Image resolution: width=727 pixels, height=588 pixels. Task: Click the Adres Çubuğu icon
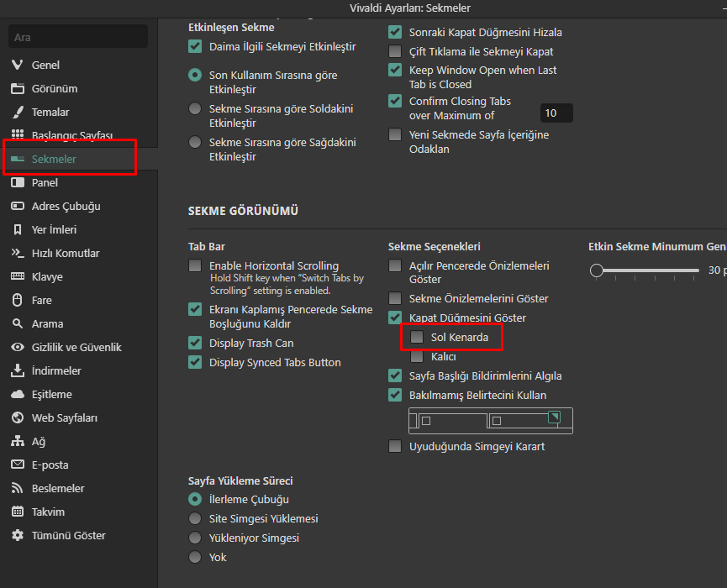pos(18,206)
